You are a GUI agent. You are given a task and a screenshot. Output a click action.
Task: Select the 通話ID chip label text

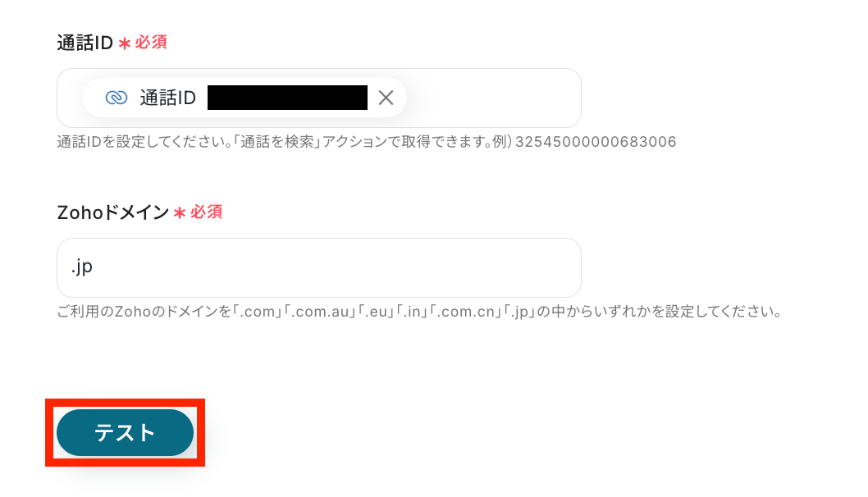167,98
